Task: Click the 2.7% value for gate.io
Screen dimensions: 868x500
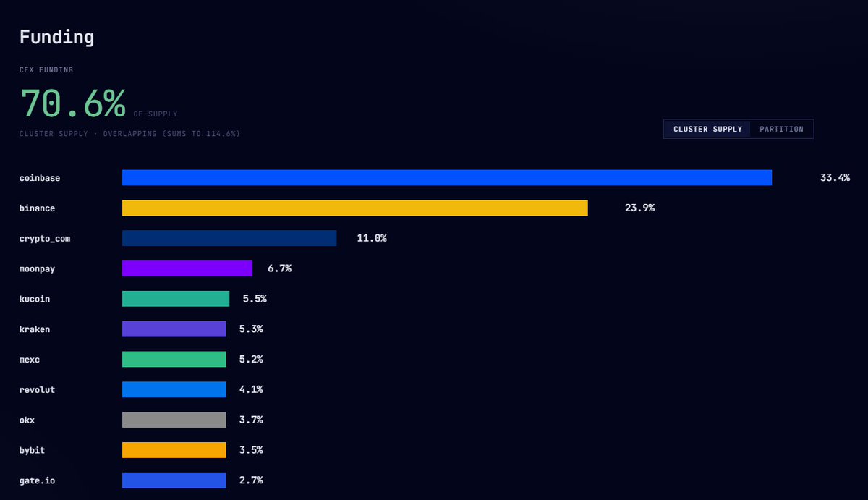Action: pyautogui.click(x=250, y=480)
